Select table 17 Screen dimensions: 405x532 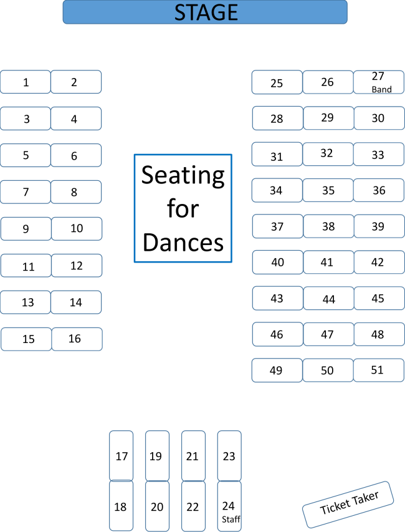[x=121, y=456]
